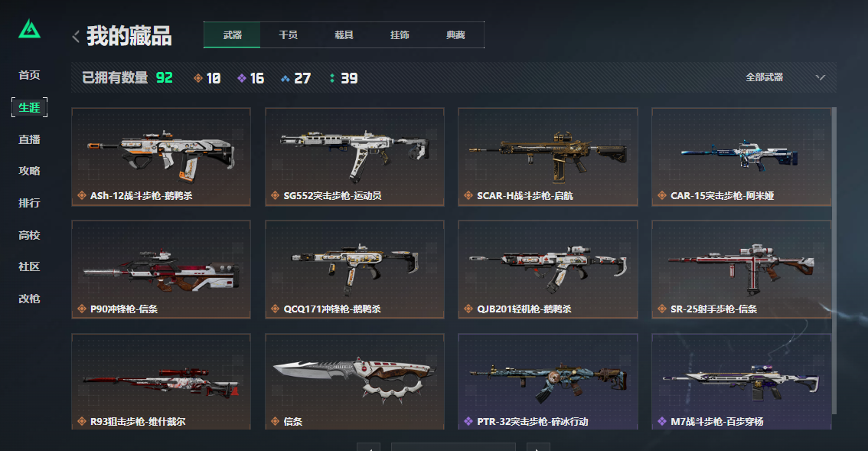Screen dimensions: 868x451
Task: Open the ASh-12战斗步枪 weapon card
Action: 161,157
